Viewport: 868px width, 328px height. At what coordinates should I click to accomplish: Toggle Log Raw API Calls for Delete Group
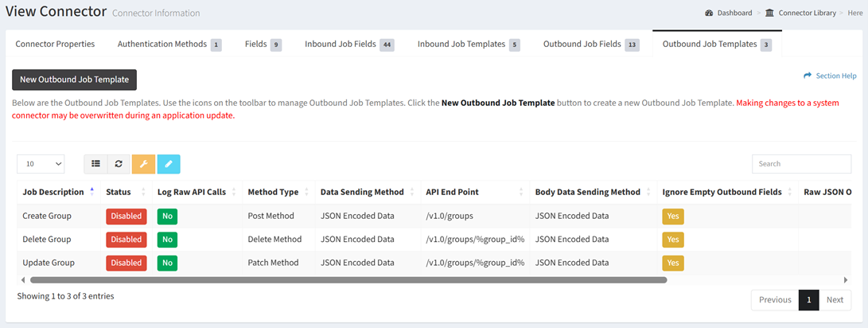point(167,240)
